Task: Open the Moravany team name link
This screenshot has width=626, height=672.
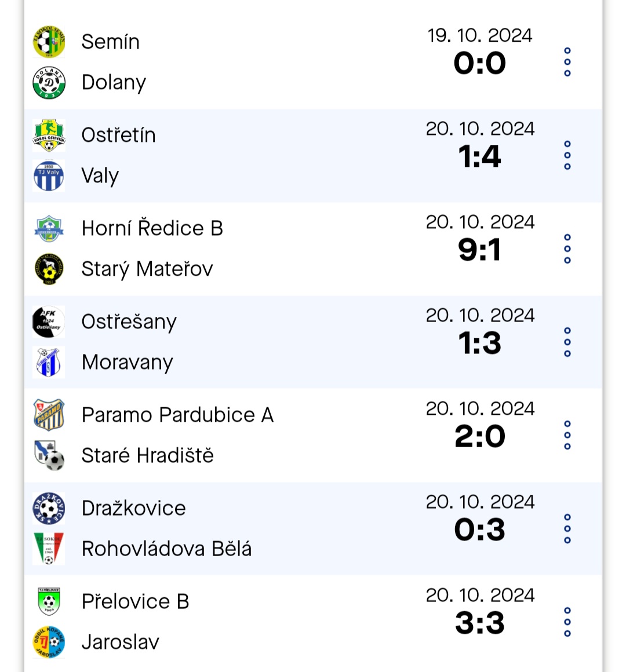Action: 128,363
